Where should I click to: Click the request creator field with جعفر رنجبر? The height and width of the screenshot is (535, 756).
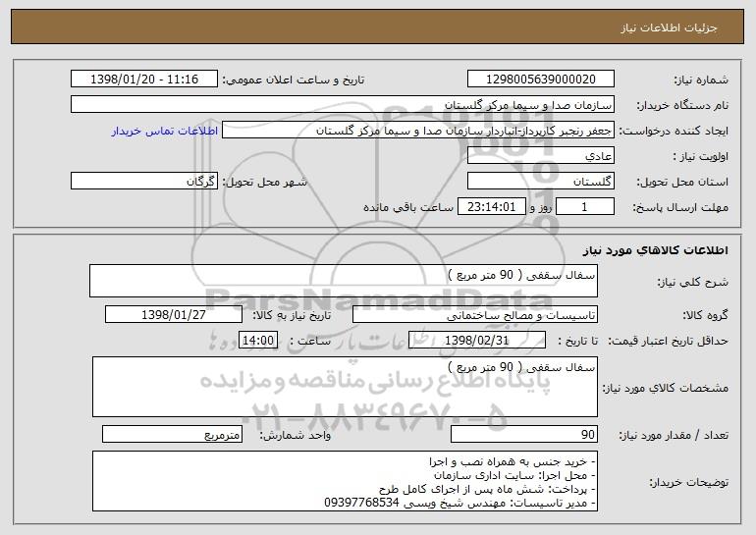click(418, 131)
